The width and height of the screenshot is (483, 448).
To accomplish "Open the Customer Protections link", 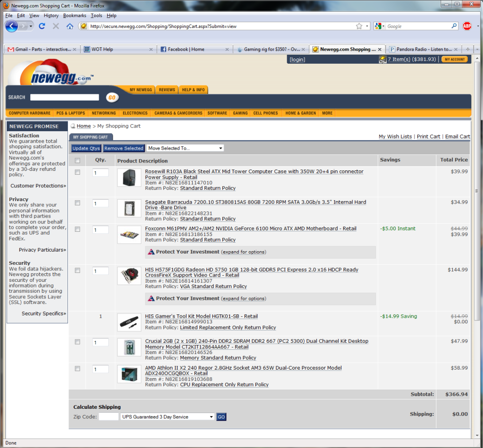I will click(38, 186).
